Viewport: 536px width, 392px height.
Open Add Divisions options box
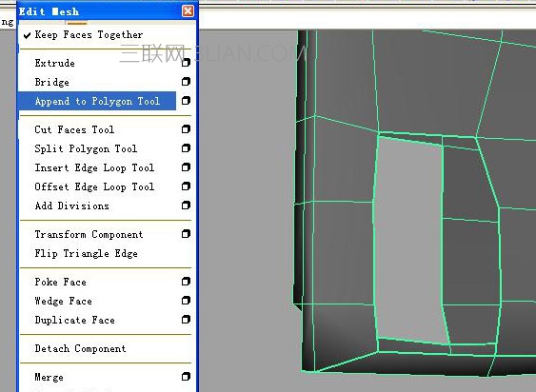point(186,206)
